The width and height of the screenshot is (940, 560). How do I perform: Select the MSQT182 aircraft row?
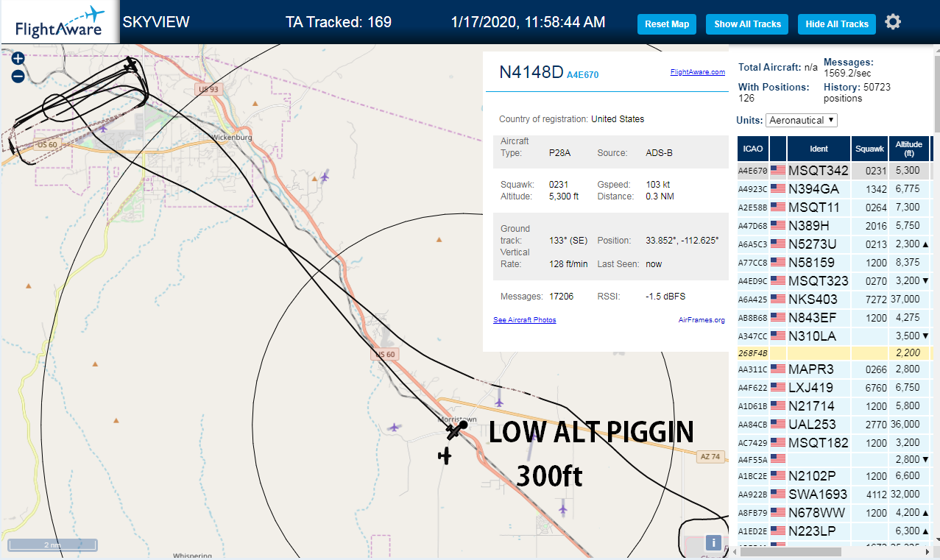[834, 442]
